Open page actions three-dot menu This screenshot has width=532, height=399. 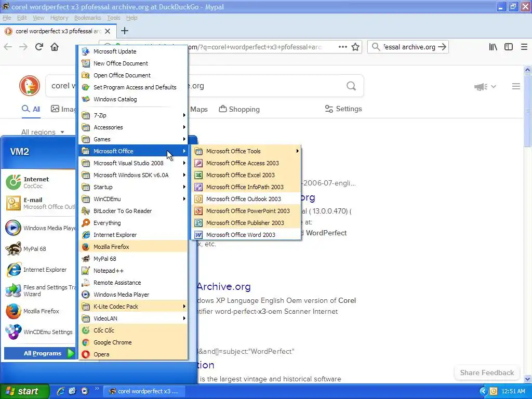(343, 47)
